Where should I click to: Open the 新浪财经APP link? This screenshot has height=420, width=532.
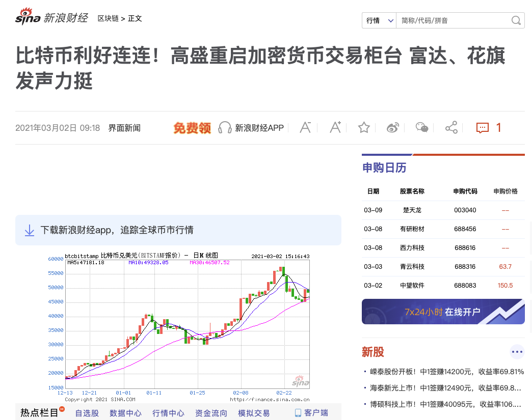click(259, 128)
